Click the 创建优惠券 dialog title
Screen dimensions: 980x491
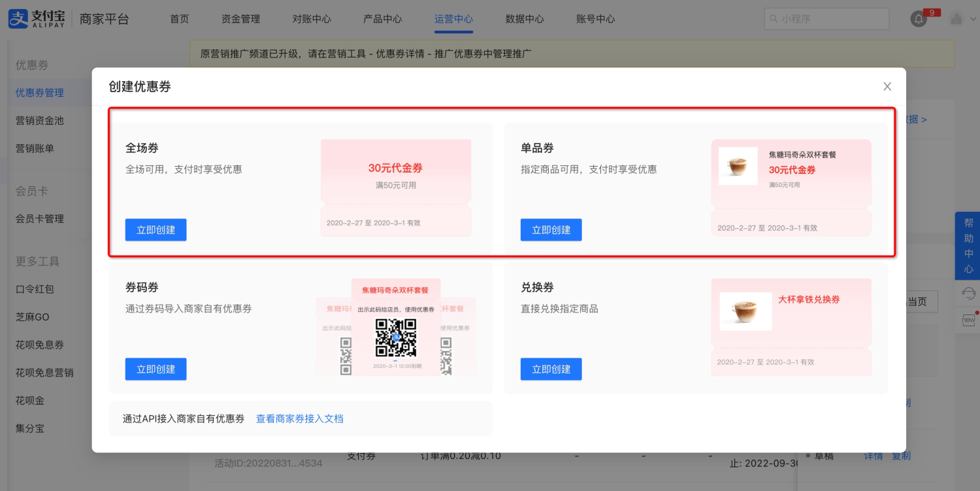pyautogui.click(x=140, y=86)
